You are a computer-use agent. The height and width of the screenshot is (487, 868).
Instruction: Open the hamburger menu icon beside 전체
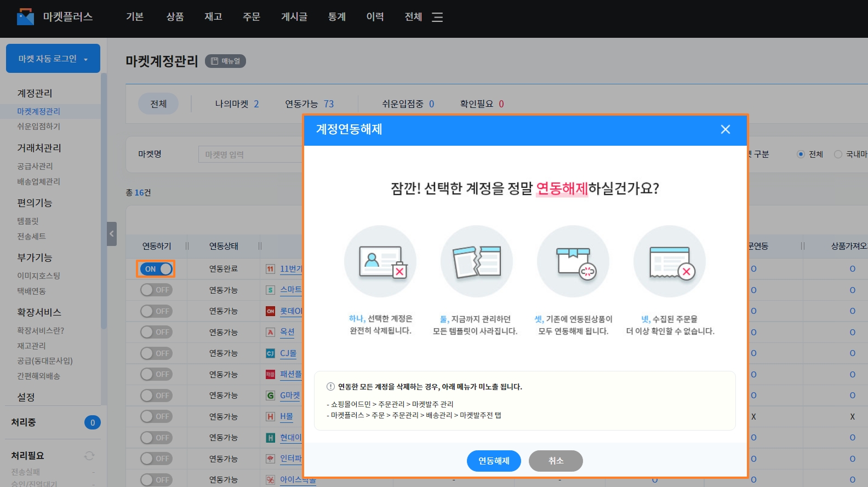click(x=437, y=17)
